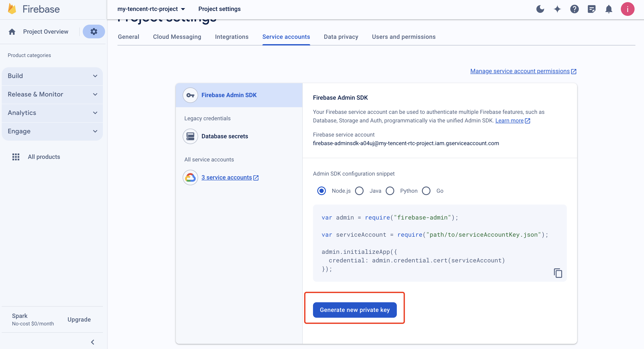This screenshot has width=644, height=349.
Task: Open notifications bell icon
Action: pos(608,9)
